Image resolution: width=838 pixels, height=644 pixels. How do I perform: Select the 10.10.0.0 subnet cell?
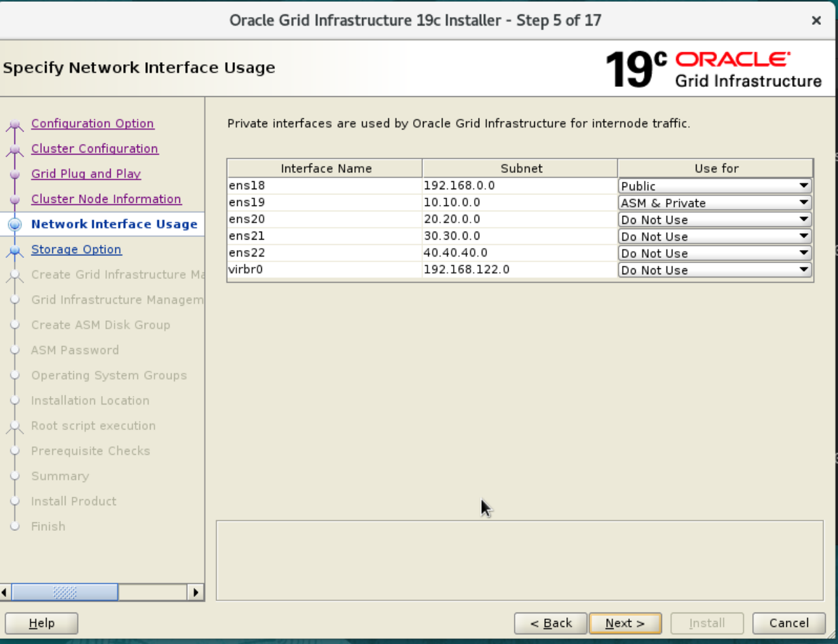(520, 202)
